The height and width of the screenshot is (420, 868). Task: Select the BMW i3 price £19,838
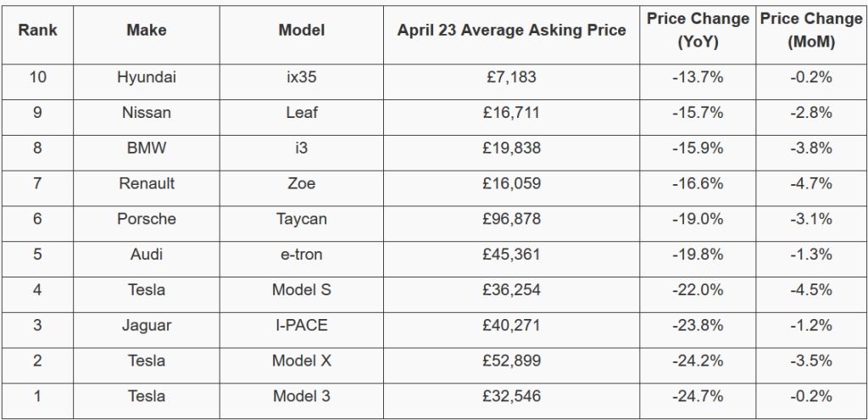pyautogui.click(x=511, y=148)
